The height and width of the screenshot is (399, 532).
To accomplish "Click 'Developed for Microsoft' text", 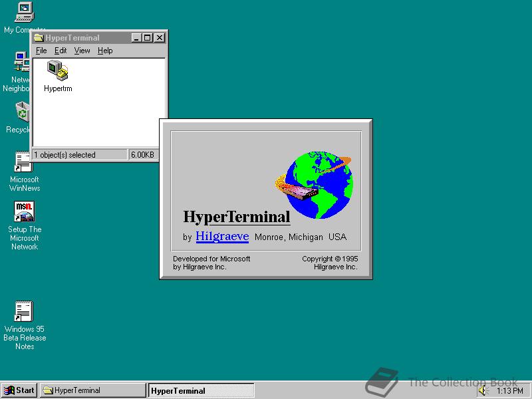I will tap(211, 259).
